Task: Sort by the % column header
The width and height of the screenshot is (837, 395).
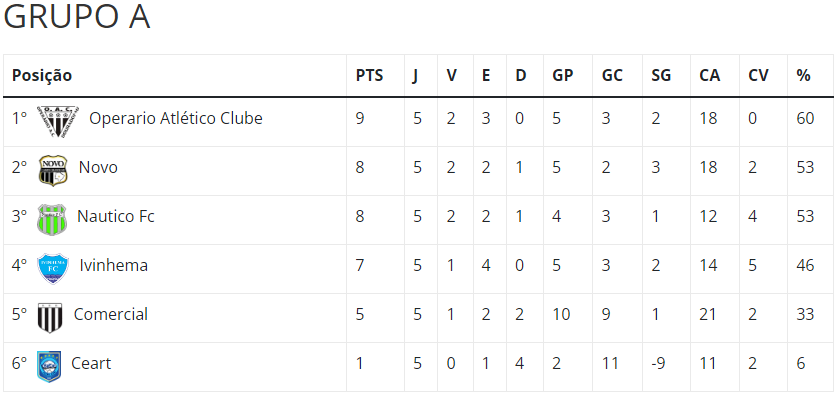Action: [x=803, y=76]
